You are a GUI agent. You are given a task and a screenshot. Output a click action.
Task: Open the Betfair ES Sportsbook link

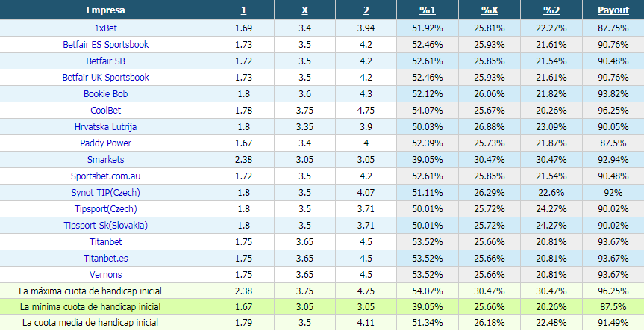click(105, 44)
